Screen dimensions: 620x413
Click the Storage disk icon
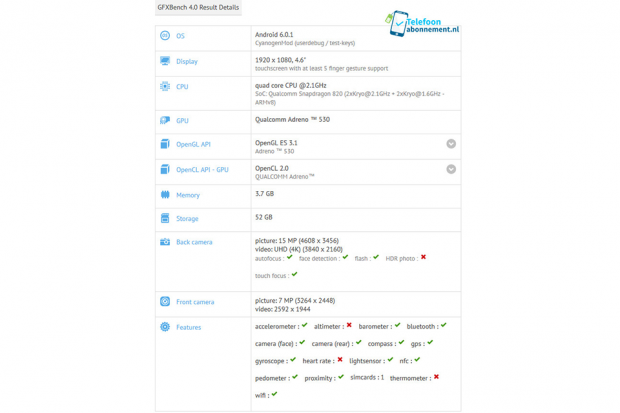click(x=165, y=218)
